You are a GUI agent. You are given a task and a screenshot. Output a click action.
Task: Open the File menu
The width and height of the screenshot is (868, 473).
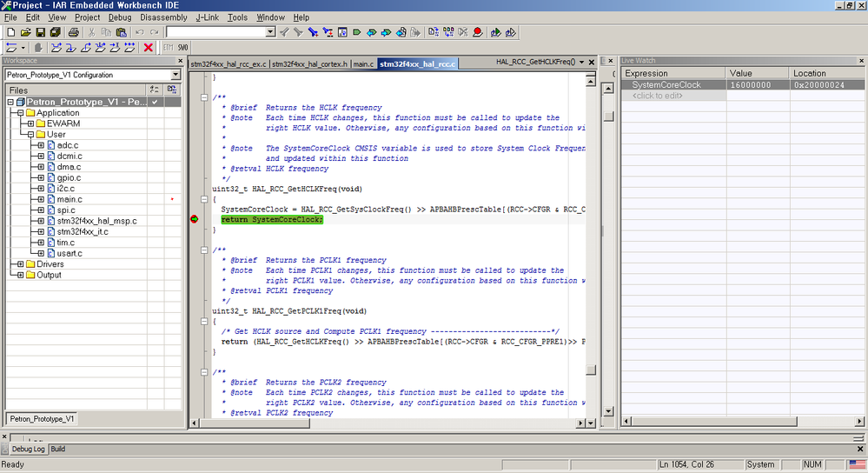click(10, 17)
